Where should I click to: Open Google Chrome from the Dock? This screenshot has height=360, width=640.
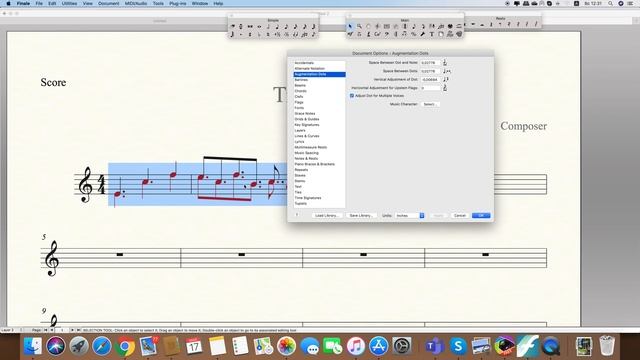(x=125, y=346)
